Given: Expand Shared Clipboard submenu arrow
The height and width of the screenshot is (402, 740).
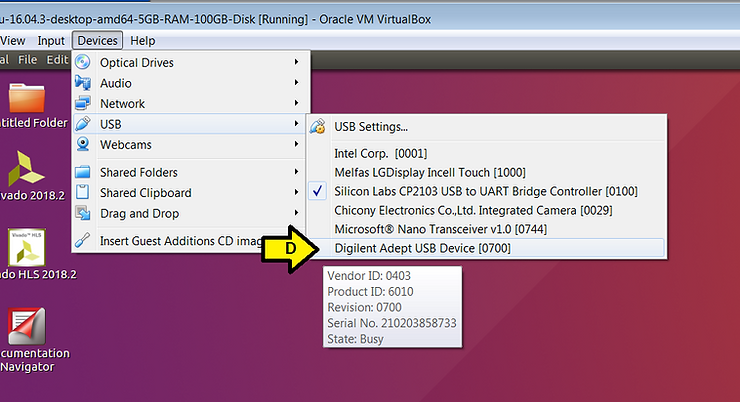Looking at the screenshot, I should click(296, 192).
